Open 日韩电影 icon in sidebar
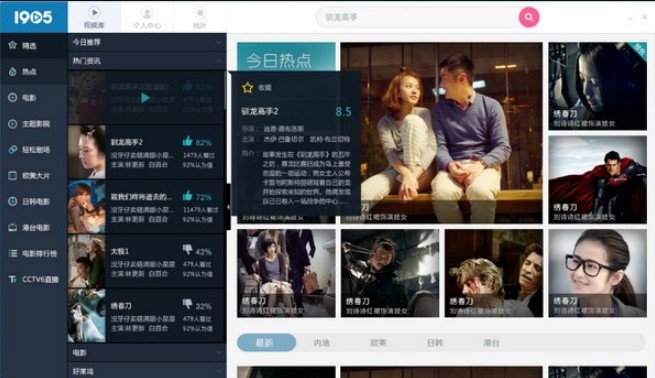Viewport: 655px width, 378px height. point(13,201)
